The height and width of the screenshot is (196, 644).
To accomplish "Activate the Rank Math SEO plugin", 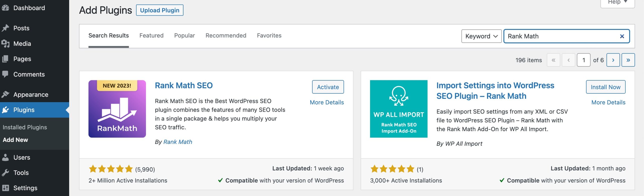I will [x=328, y=87].
